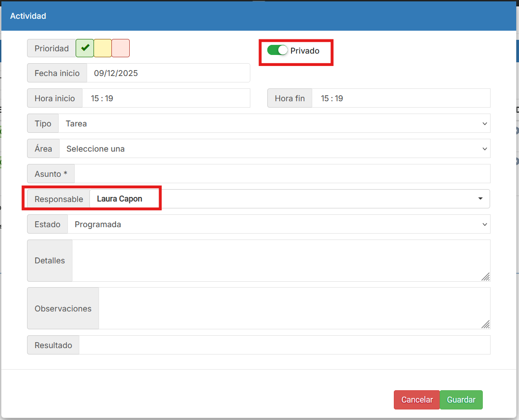Select the green priority swatch with checkmark
This screenshot has height=420, width=519.
pyautogui.click(x=85, y=48)
